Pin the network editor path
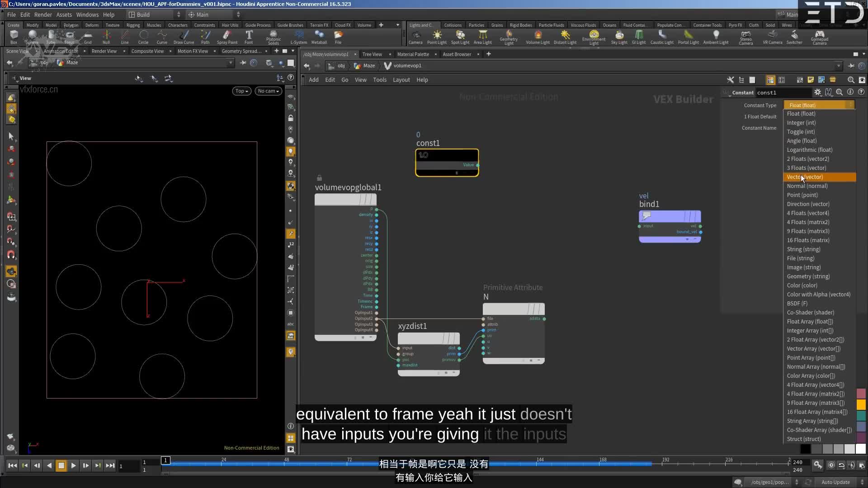Image resolution: width=868 pixels, height=488 pixels. click(852, 66)
